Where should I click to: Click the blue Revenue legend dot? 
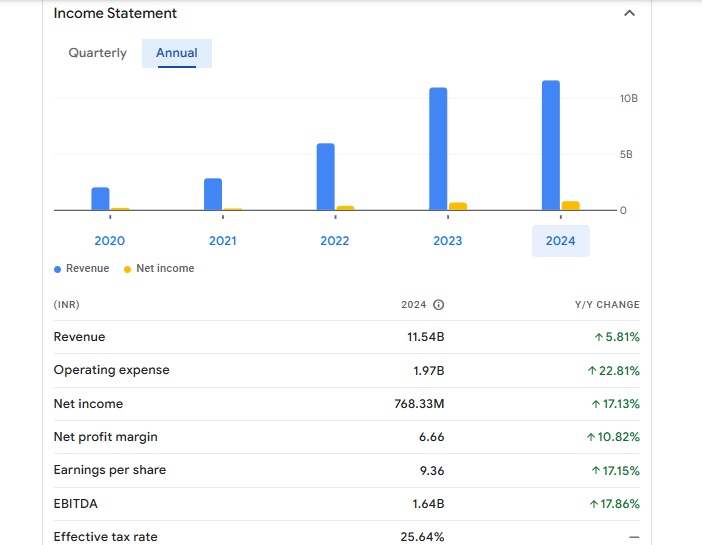click(57, 269)
